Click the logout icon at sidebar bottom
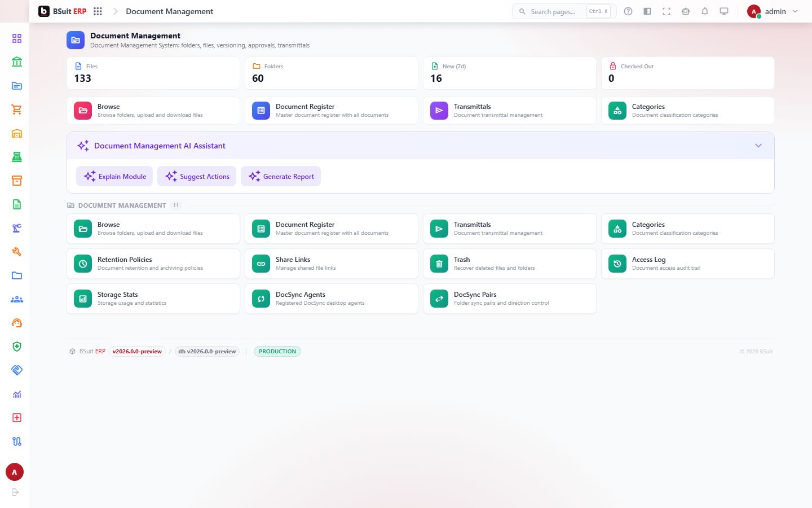 (x=15, y=492)
